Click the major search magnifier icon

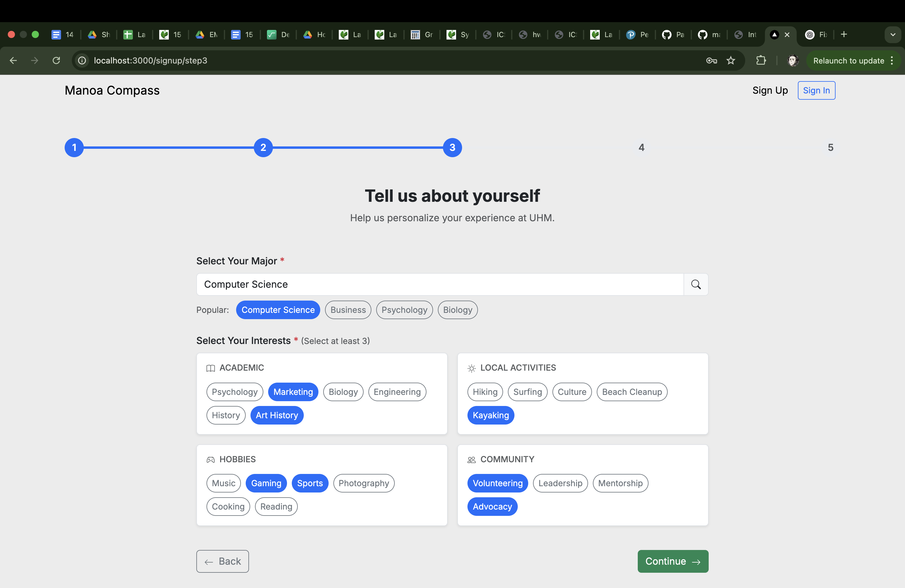pyautogui.click(x=696, y=284)
